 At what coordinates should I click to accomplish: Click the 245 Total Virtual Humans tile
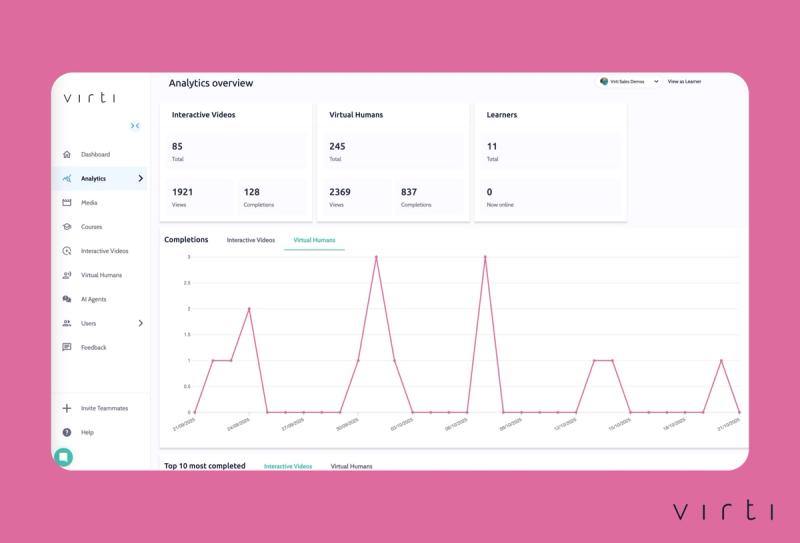coord(393,152)
